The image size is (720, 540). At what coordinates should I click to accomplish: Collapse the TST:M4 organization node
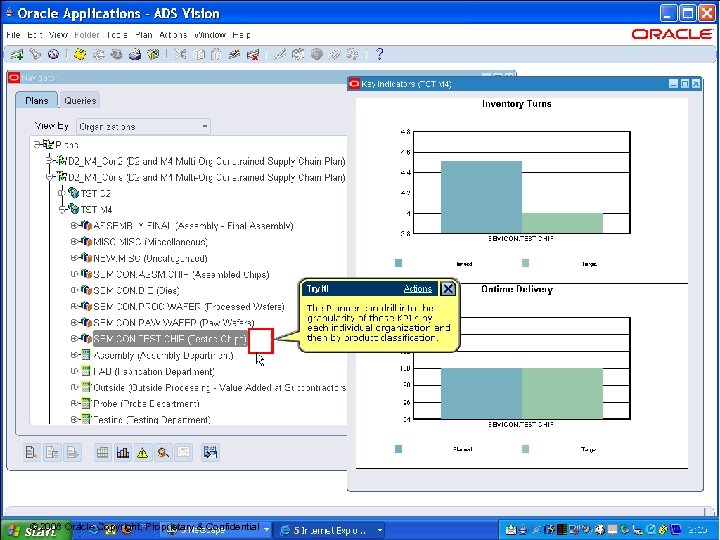62,210
